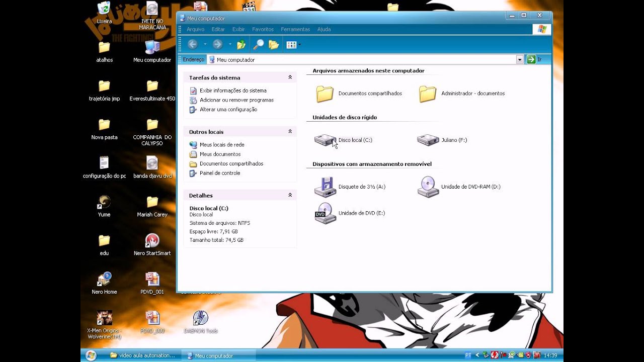Click the Forward arrow toolbar button
Screen dimensions: 644x362
coord(217,44)
